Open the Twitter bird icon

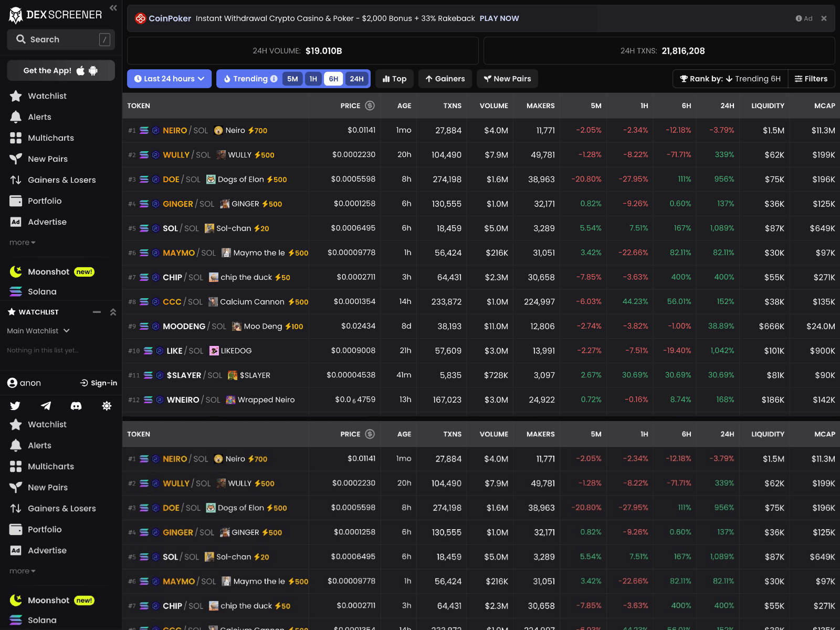coord(15,405)
